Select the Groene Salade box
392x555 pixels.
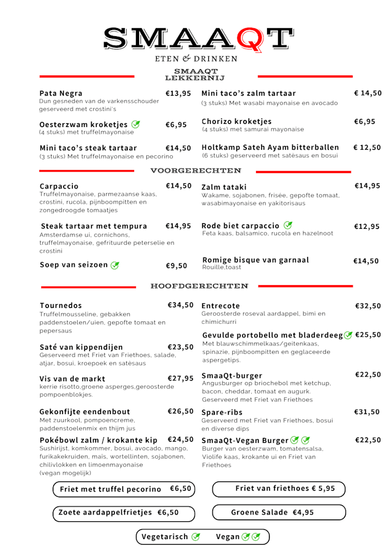279,512
